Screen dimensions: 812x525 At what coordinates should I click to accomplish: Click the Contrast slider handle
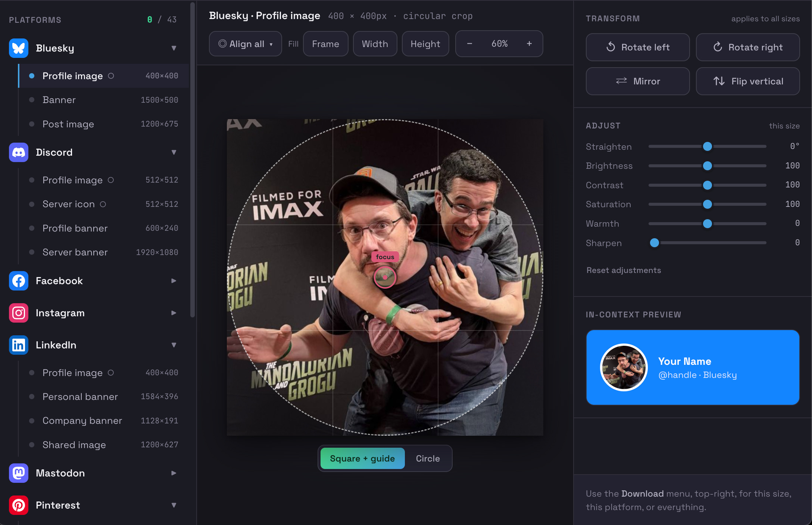coord(707,185)
